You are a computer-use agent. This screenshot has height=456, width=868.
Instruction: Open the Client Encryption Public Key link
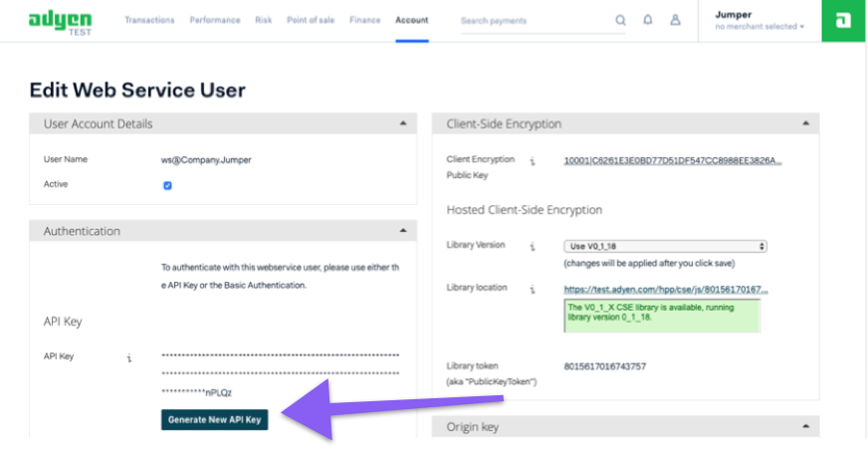tap(673, 160)
